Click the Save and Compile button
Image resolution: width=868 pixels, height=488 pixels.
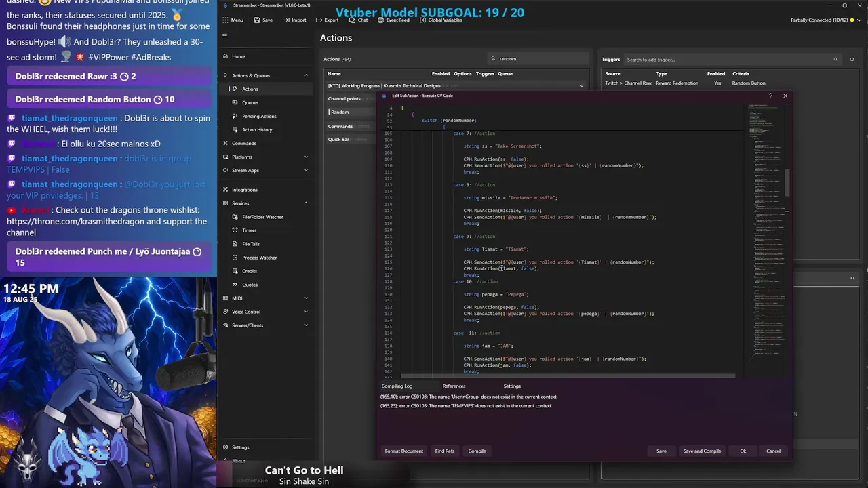click(702, 451)
